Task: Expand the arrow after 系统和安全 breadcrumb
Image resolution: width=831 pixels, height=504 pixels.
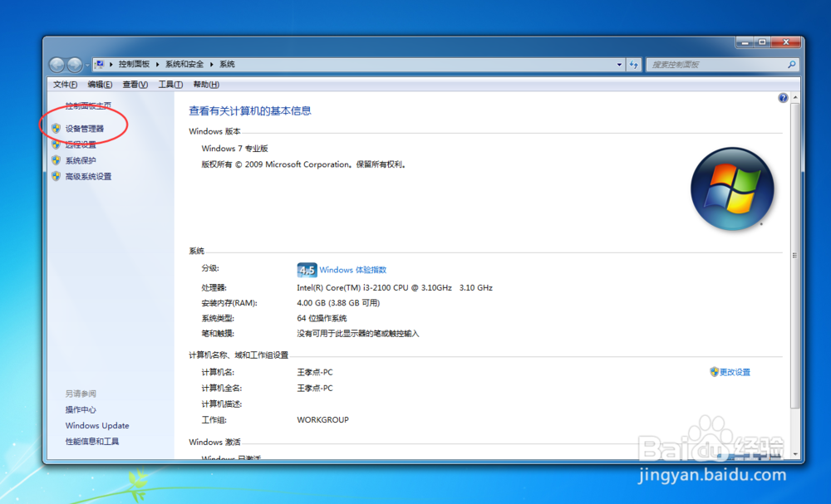Action: (211, 64)
